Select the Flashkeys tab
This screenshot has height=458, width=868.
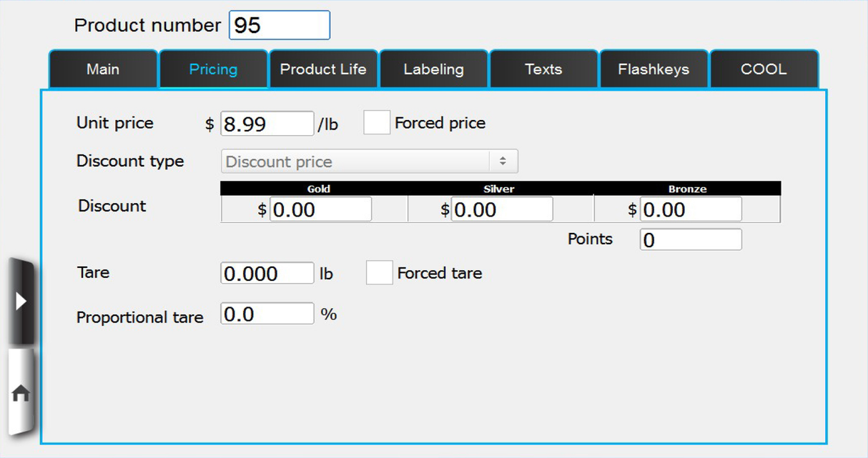pyautogui.click(x=654, y=69)
